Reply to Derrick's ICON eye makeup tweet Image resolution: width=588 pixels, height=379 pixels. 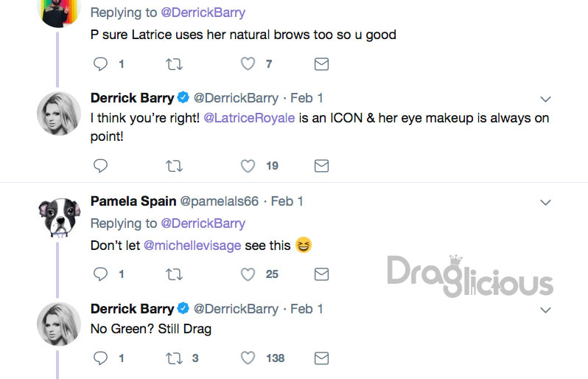100,165
